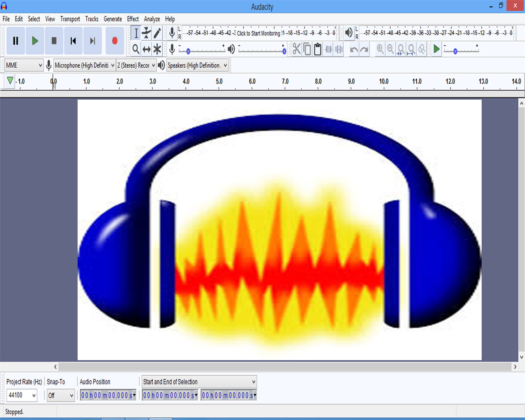Image resolution: width=525 pixels, height=420 pixels.
Task: Click the Redo arrow icon
Action: pos(365,49)
